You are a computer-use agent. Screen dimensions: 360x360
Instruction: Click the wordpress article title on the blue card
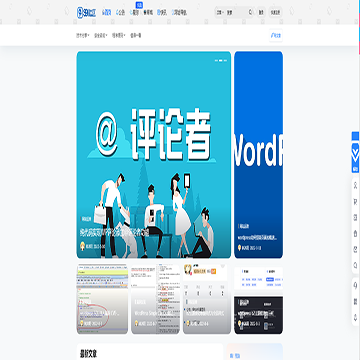pos(257,238)
